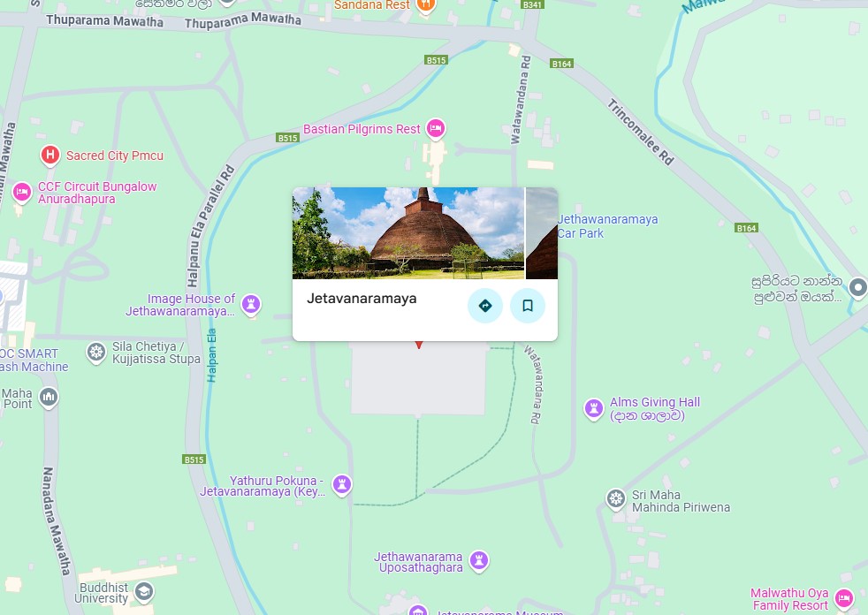Select the Jethawanaramaya Car Park label
Image resolution: width=868 pixels, height=615 pixels.
point(607,226)
